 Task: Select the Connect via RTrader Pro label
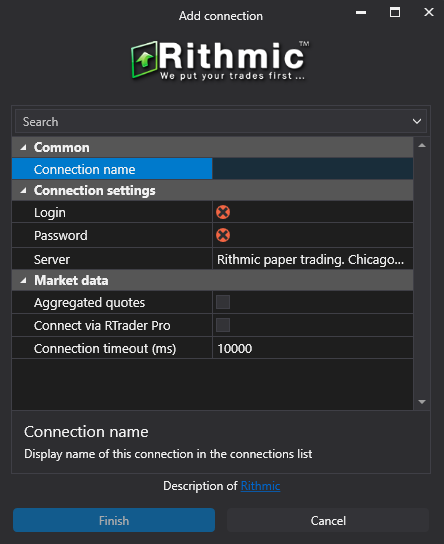click(x=102, y=325)
